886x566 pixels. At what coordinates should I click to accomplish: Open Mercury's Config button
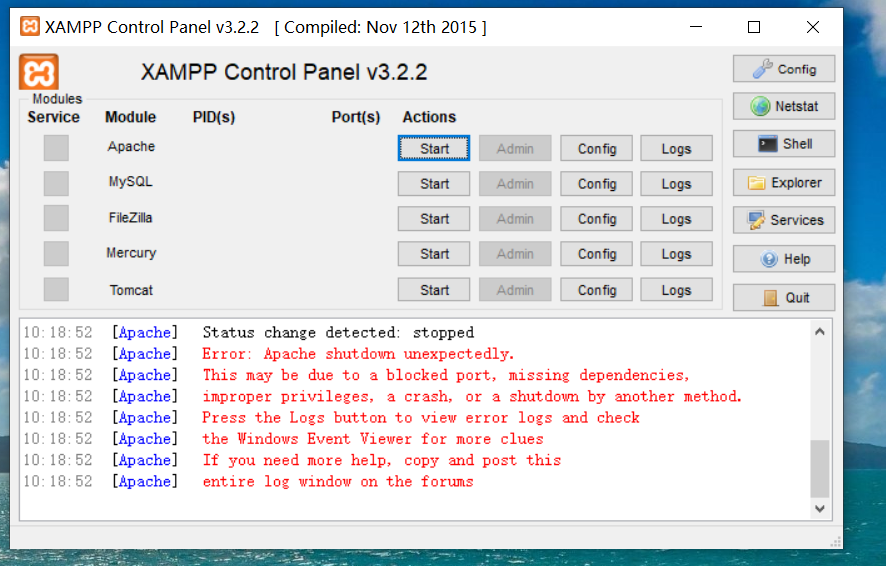click(x=596, y=254)
